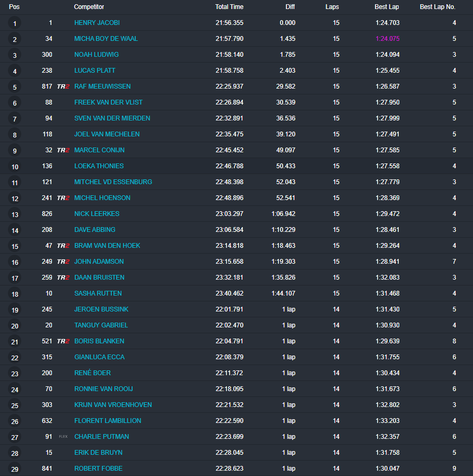Screen dimensions: 473x476
Task: Click the FLEX logo beside Charlie Putman
Action: tap(63, 437)
